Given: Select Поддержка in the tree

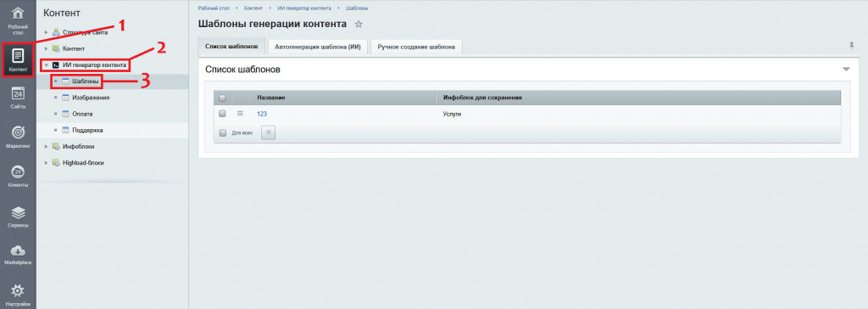Looking at the screenshot, I should point(88,131).
